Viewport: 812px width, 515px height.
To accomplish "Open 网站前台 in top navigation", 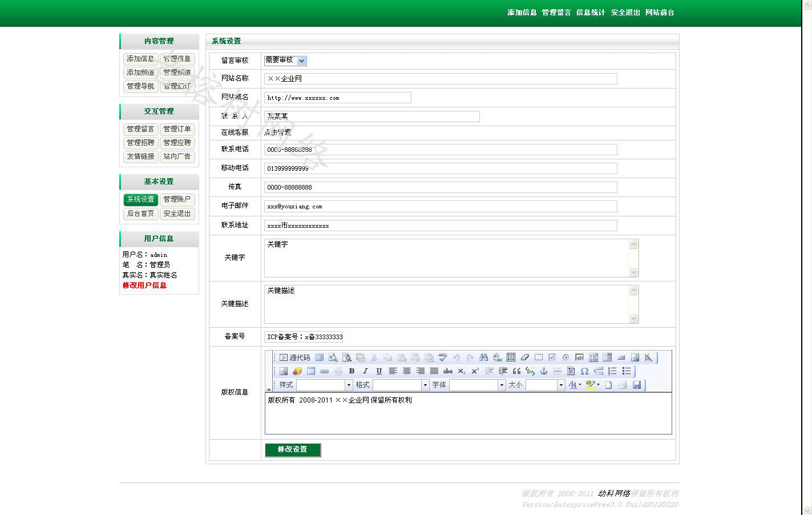I will pos(660,12).
